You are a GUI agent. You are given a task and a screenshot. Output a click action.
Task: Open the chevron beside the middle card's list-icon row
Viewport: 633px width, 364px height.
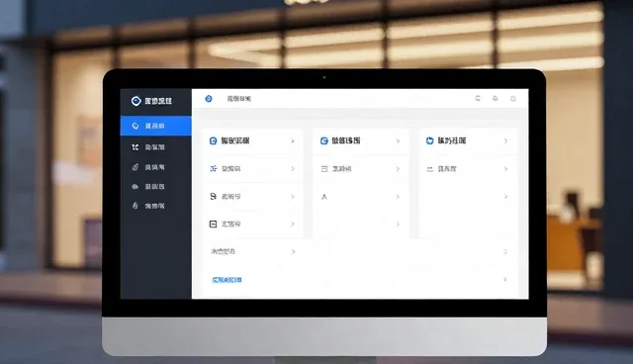coord(398,169)
